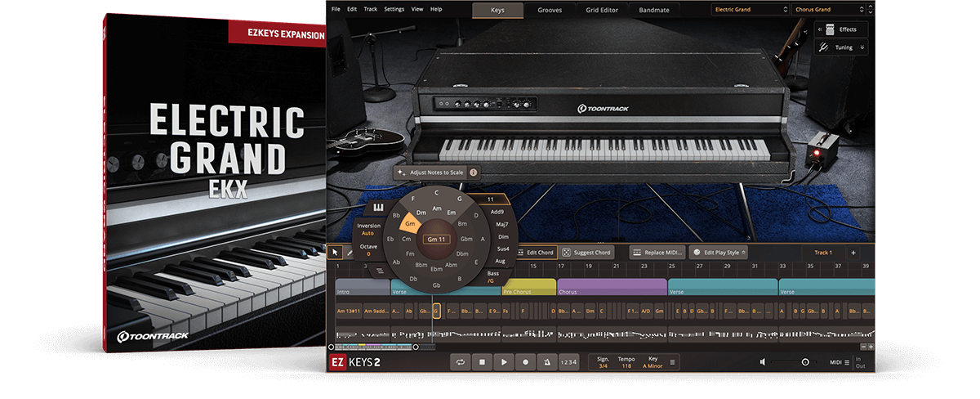Select the arrow pointer tool
980x399 pixels.
pyautogui.click(x=335, y=253)
